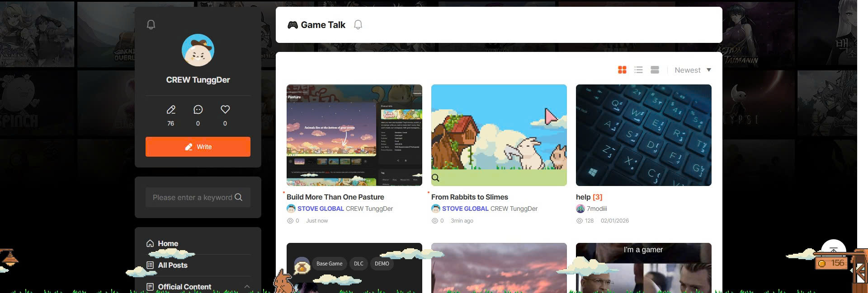Screen dimensions: 868x293
Task: Click the heart likes icon
Action: click(225, 110)
